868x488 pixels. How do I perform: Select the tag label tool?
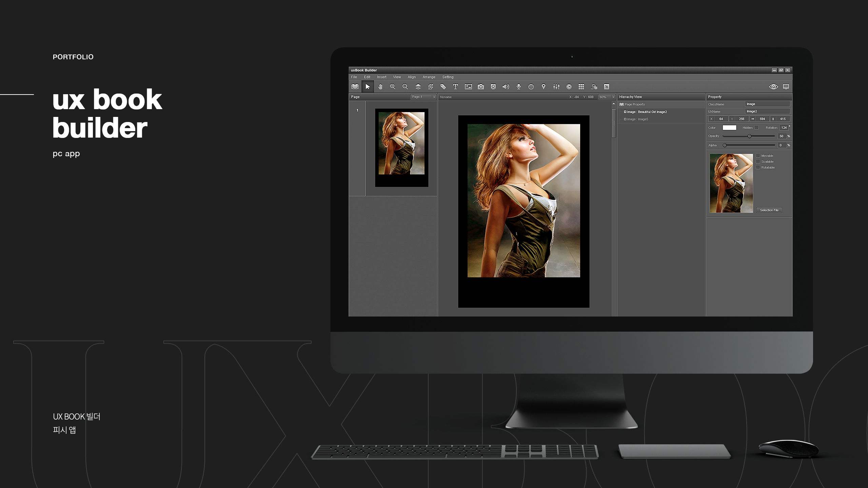[443, 87]
